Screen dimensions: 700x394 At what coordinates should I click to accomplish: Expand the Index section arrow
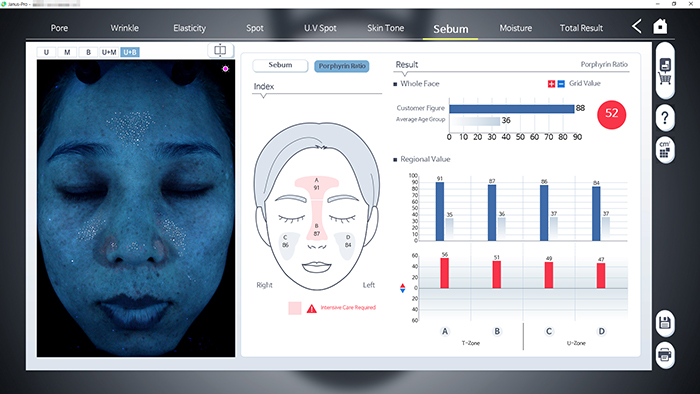pyautogui.click(x=263, y=96)
